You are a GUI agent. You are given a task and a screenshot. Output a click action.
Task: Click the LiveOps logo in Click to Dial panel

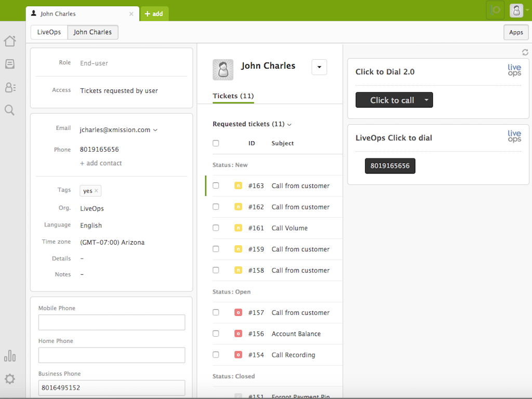tap(514, 71)
